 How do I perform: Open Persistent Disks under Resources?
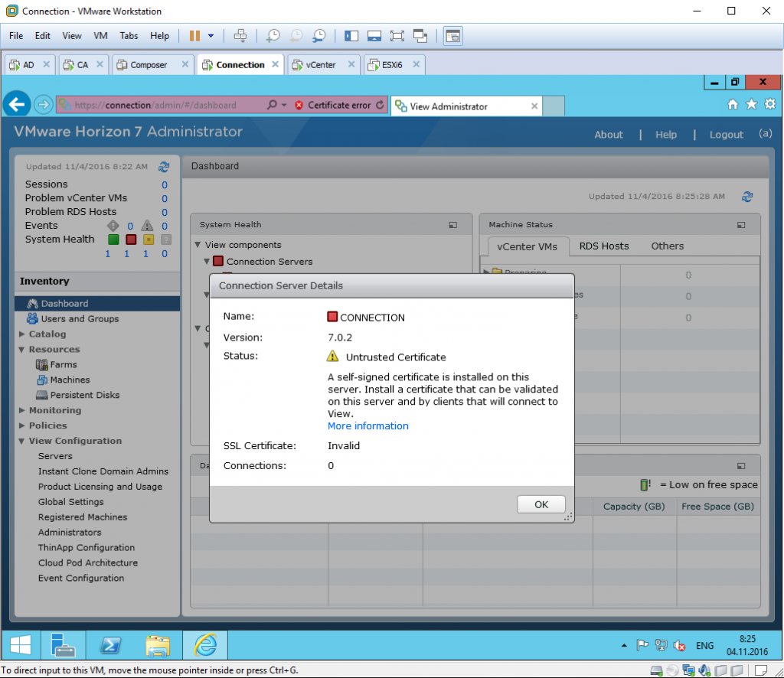click(x=84, y=395)
